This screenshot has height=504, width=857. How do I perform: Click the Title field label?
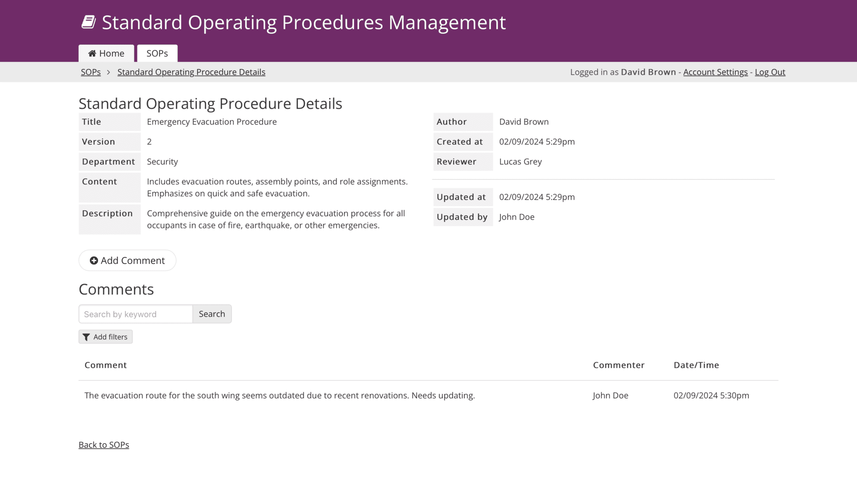click(x=91, y=122)
